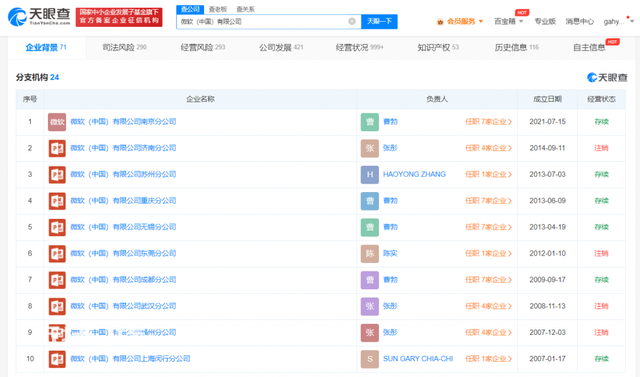
Task: Select the 查老板 search mode tab
Action: 218,9
